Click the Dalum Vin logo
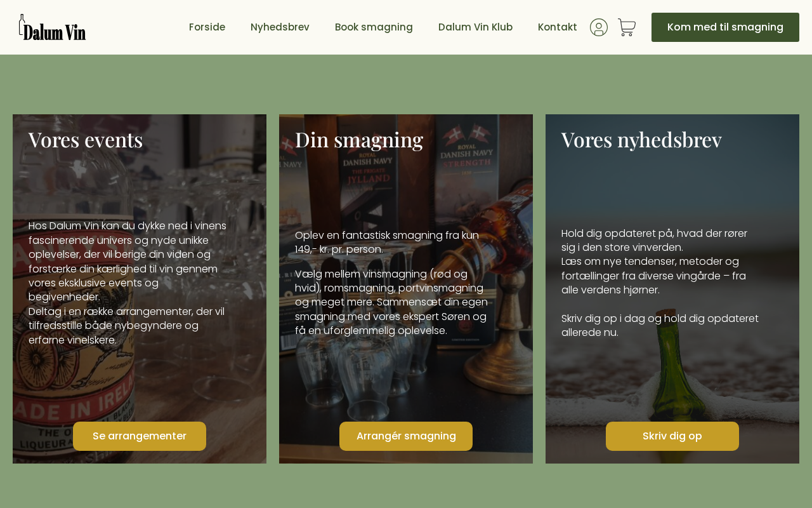The image size is (812, 508). click(x=52, y=27)
